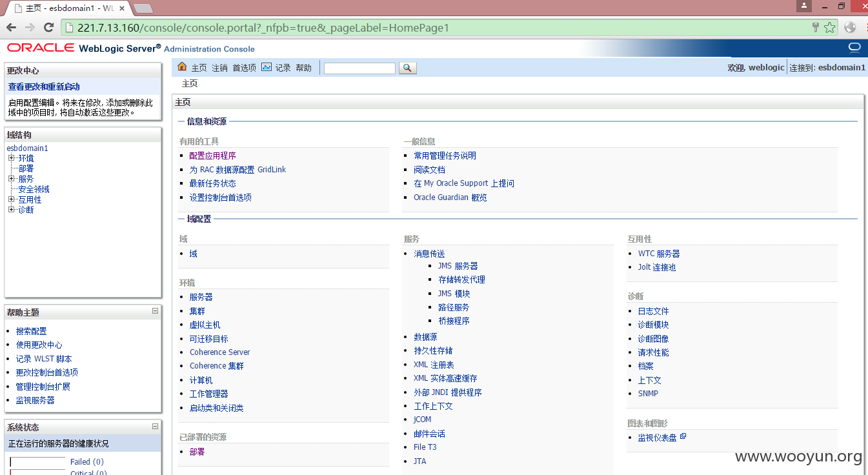
Task: Expand the 互用性 tree node
Action: point(11,199)
